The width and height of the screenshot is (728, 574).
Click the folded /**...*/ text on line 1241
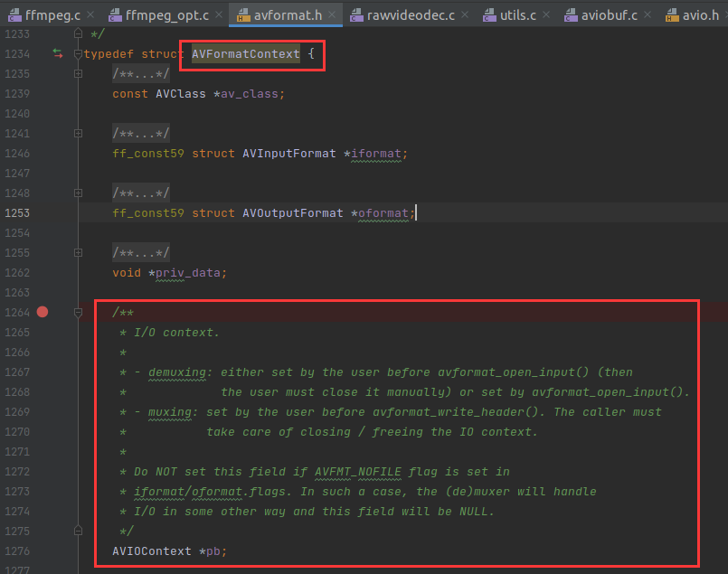click(141, 134)
